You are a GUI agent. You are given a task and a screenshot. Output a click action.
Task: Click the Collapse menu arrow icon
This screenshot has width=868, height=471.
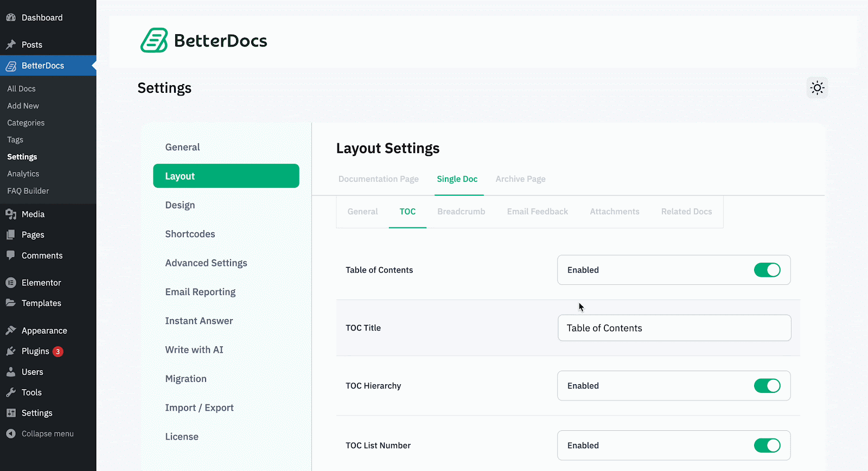tap(11, 434)
